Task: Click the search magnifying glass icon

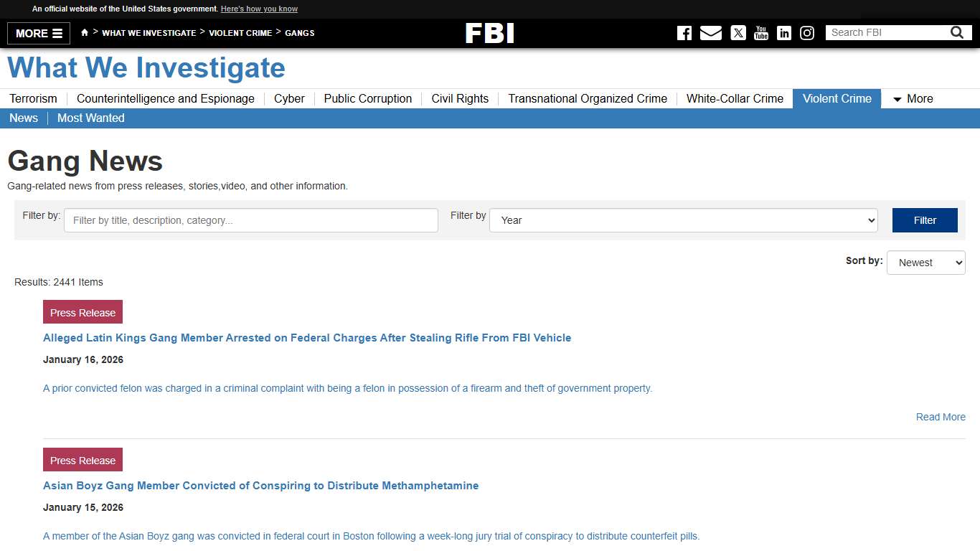Action: click(x=956, y=32)
